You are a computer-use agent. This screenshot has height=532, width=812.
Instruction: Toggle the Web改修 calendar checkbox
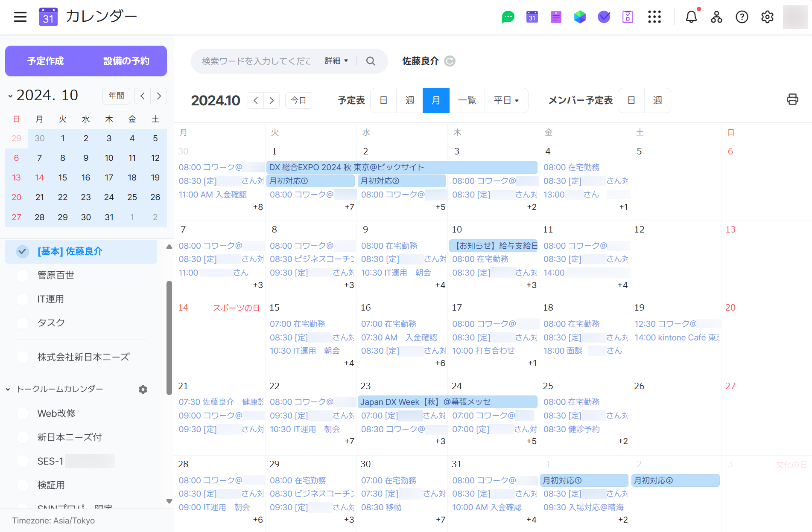pos(23,413)
